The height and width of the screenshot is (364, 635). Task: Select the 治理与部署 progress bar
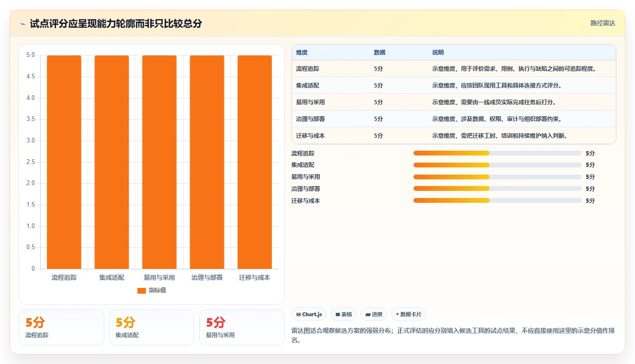coord(498,188)
